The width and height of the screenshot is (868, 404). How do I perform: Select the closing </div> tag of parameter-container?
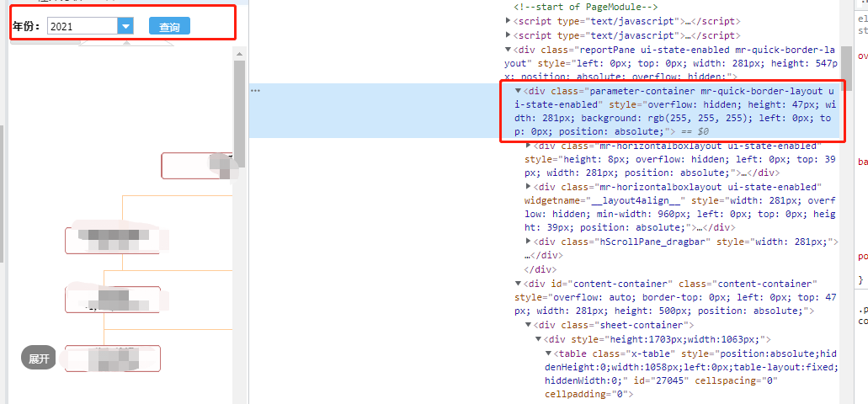pyautogui.click(x=541, y=269)
